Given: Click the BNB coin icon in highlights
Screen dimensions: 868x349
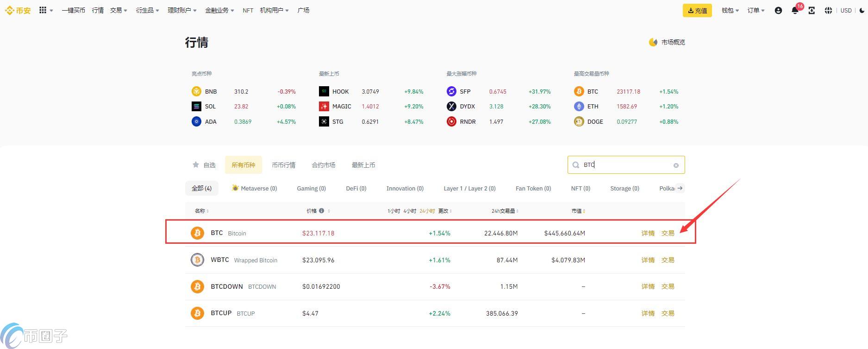Looking at the screenshot, I should [x=196, y=91].
